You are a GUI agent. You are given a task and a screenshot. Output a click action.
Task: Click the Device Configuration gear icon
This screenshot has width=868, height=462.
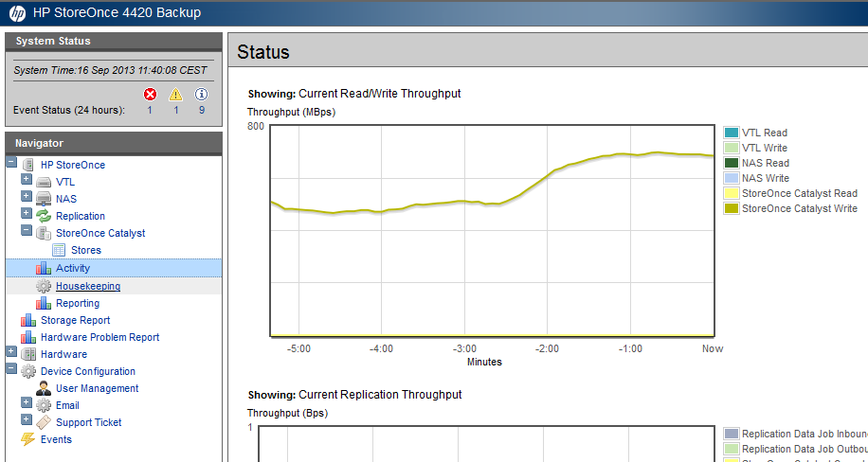[28, 371]
